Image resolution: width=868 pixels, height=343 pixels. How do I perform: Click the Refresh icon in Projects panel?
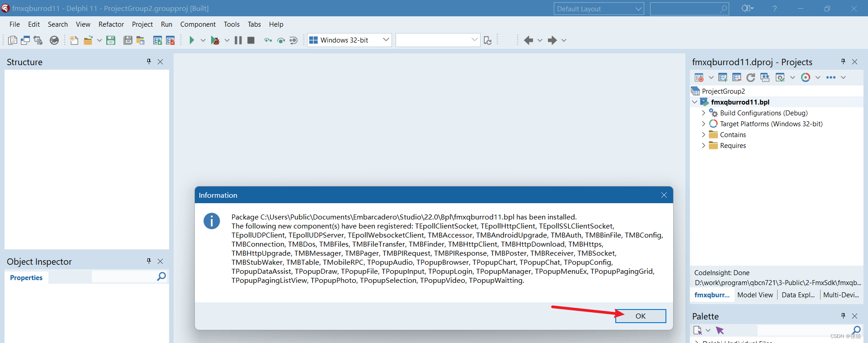click(x=750, y=77)
